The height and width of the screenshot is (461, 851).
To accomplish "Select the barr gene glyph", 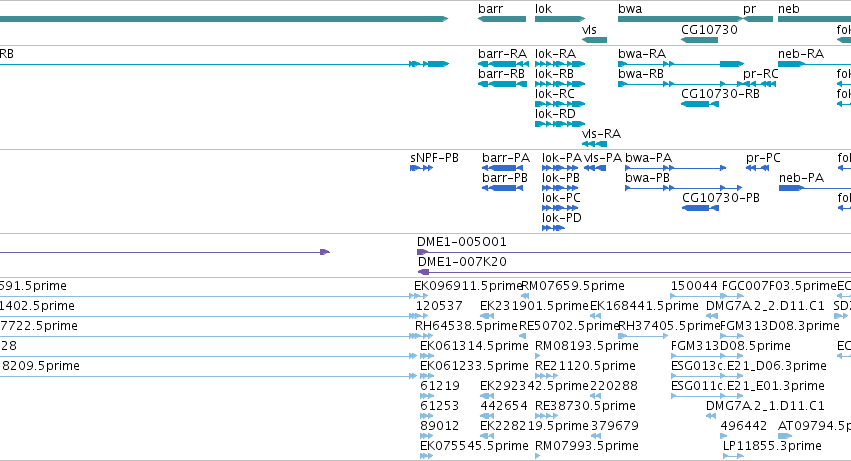I will point(501,19).
